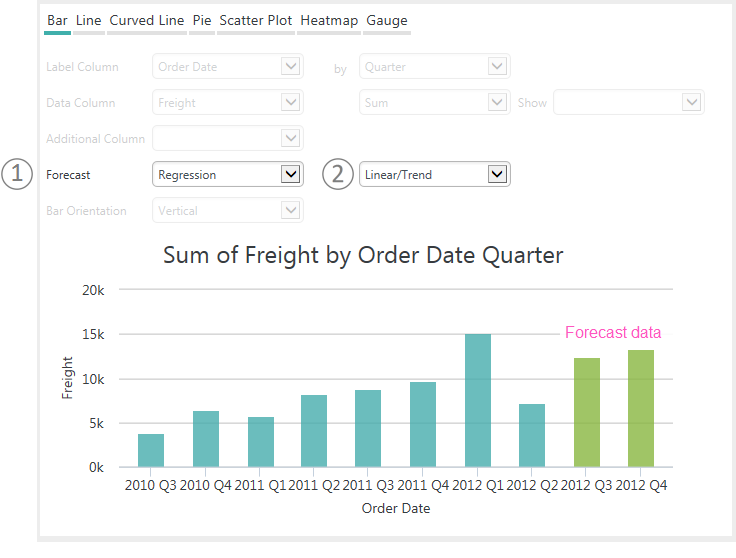Click the Order Date axis title
Image resolution: width=736 pixels, height=558 pixels.
pyautogui.click(x=396, y=508)
